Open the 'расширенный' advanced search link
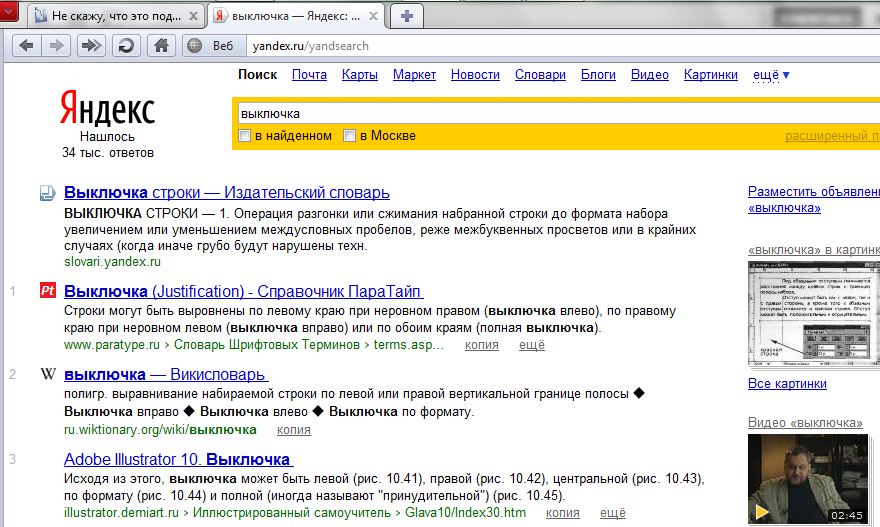880x527 pixels. [832, 136]
